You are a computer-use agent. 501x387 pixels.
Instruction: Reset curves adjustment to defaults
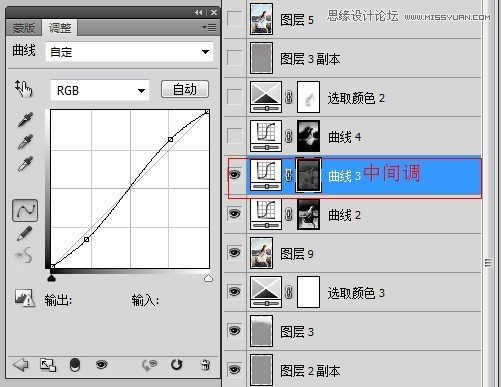[177, 365]
